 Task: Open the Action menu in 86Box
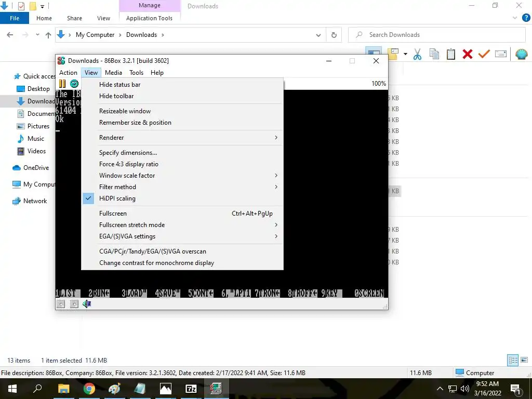pos(68,73)
